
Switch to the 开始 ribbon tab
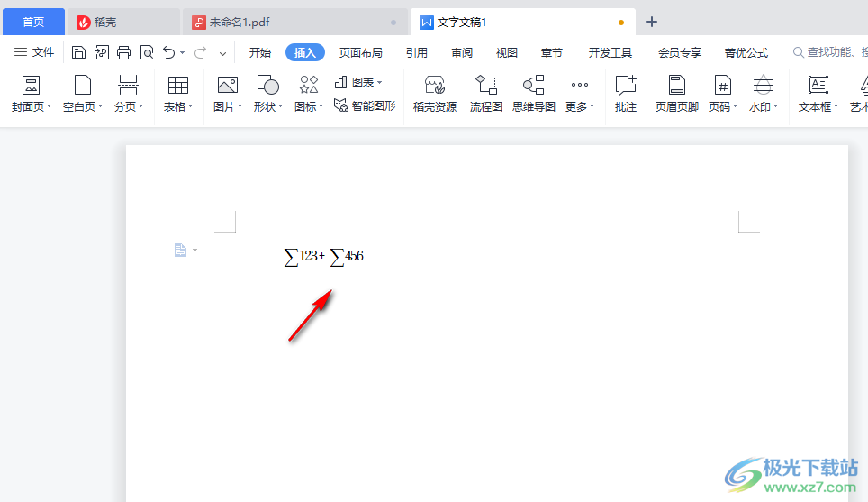pyautogui.click(x=259, y=52)
